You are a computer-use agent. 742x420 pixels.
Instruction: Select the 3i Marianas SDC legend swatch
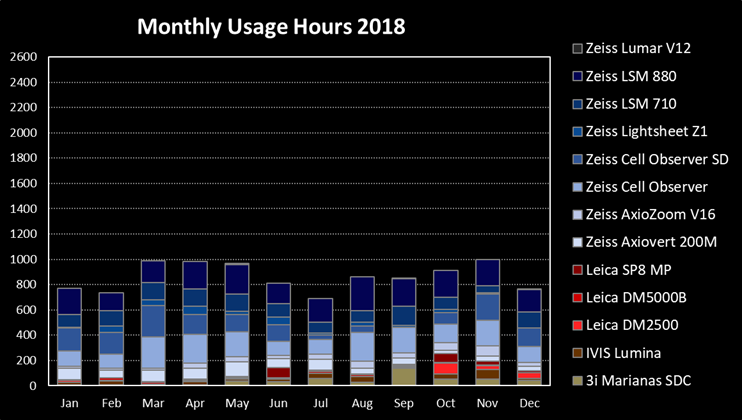point(578,381)
